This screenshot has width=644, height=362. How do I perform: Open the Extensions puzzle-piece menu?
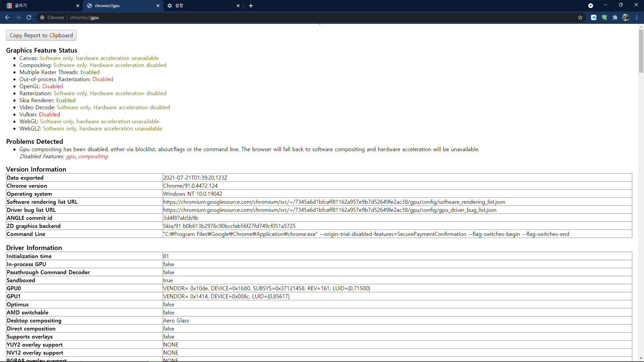click(x=615, y=17)
